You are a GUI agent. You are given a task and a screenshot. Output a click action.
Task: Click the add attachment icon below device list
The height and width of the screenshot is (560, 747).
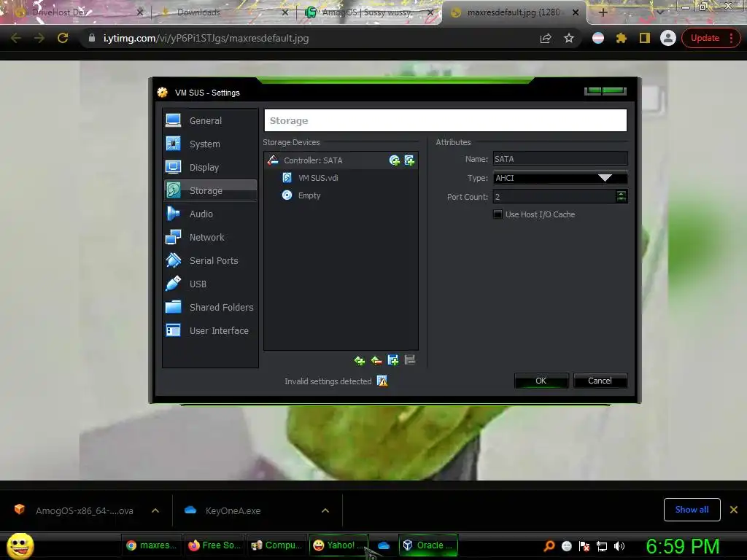(x=393, y=360)
